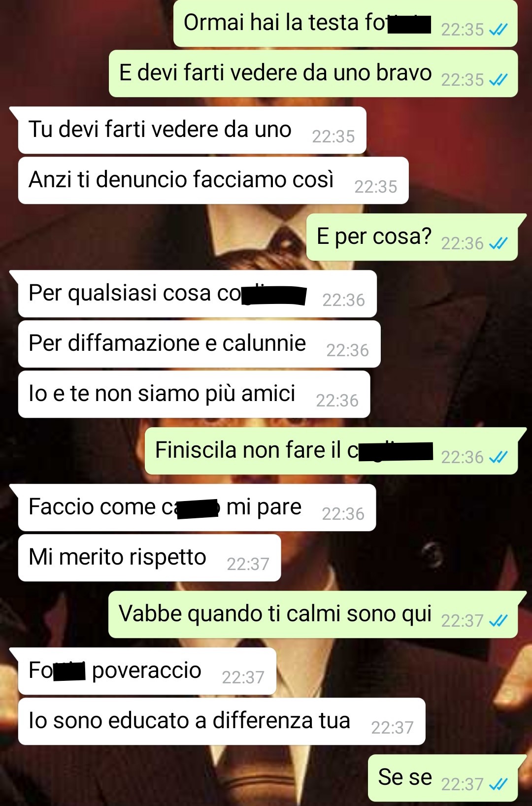Select the 'Mi merito rispetto' message

click(x=149, y=558)
